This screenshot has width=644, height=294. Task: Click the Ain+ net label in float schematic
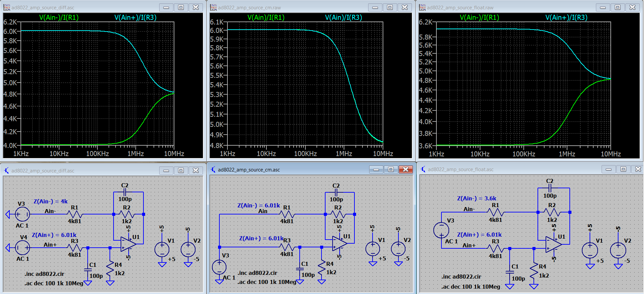pyautogui.click(x=469, y=245)
